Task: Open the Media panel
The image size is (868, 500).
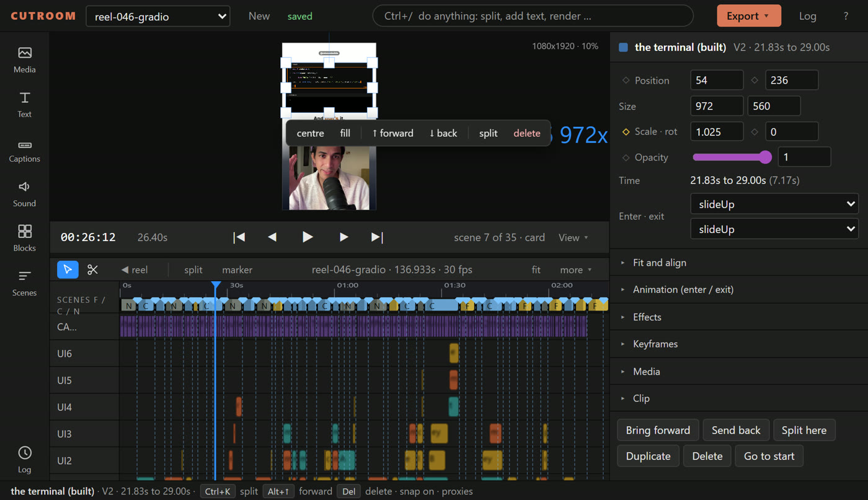Action: click(25, 60)
